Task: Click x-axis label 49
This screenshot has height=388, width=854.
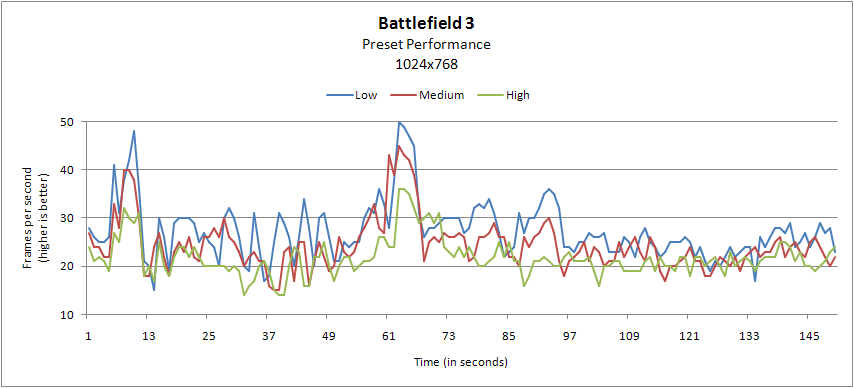Action: click(x=328, y=337)
